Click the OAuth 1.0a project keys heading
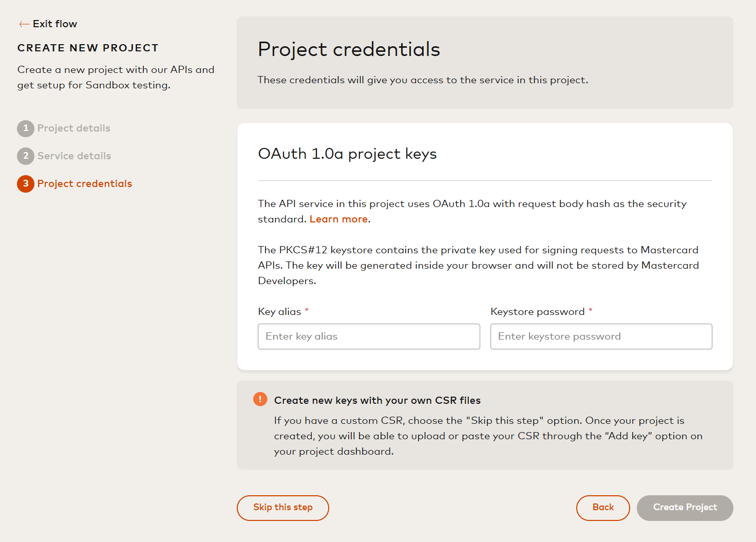 [x=347, y=154]
